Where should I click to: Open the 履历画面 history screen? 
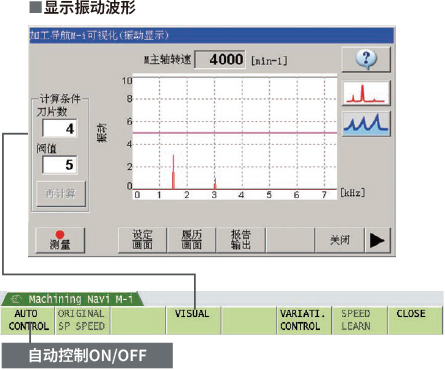[x=191, y=240]
